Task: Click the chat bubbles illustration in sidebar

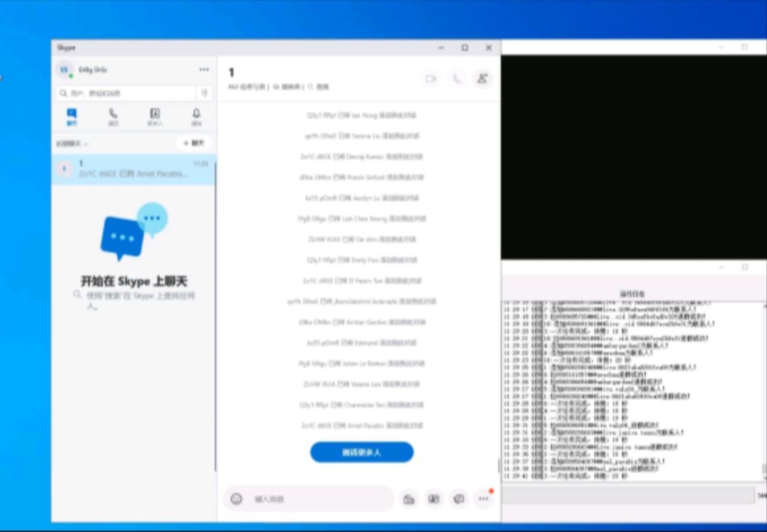Action: click(134, 232)
